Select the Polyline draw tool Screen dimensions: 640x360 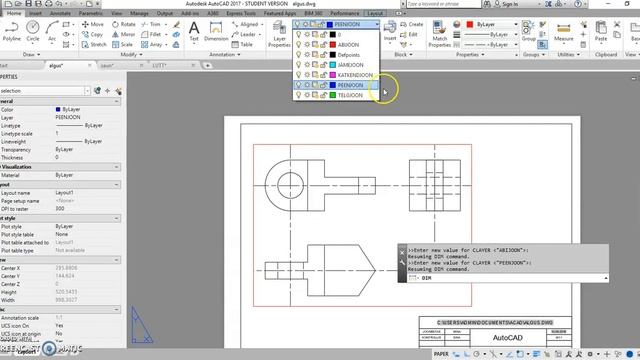pos(11,31)
